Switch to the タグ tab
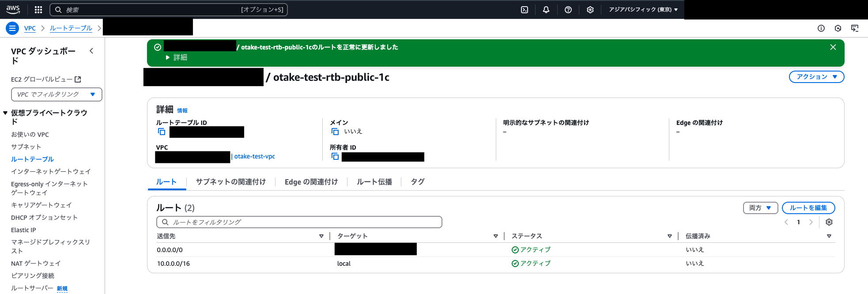 418,182
